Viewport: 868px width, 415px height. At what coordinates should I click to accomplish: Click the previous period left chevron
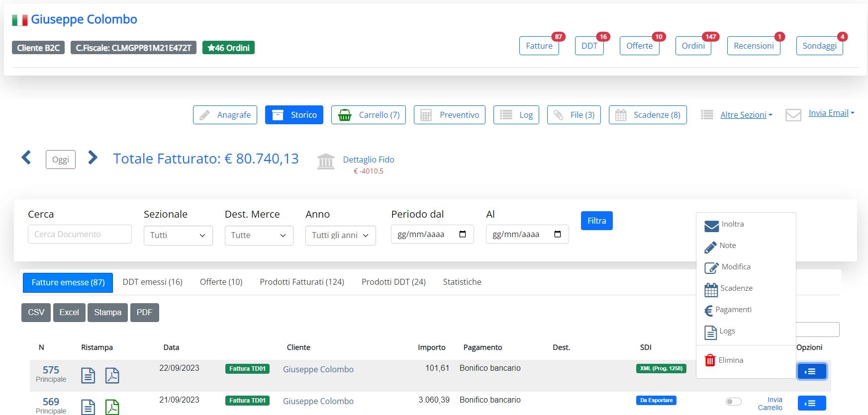(26, 158)
